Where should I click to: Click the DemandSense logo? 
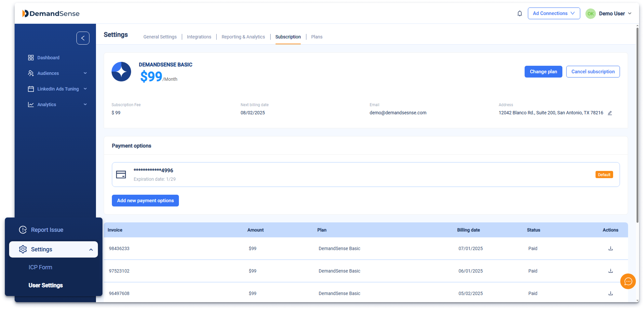click(x=51, y=13)
